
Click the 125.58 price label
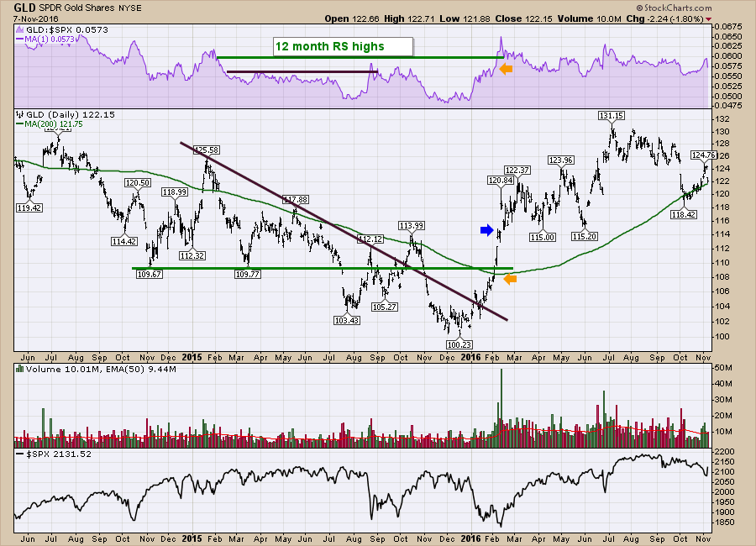click(207, 150)
